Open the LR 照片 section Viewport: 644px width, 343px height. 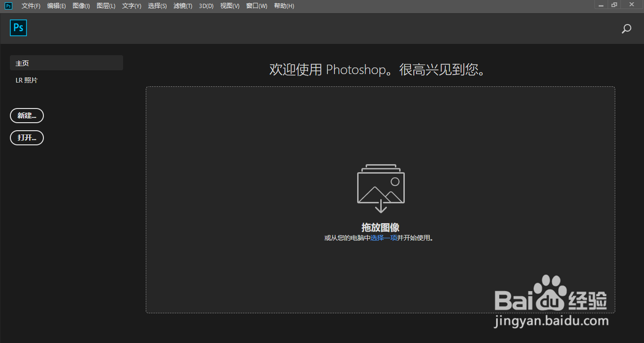pyautogui.click(x=26, y=80)
